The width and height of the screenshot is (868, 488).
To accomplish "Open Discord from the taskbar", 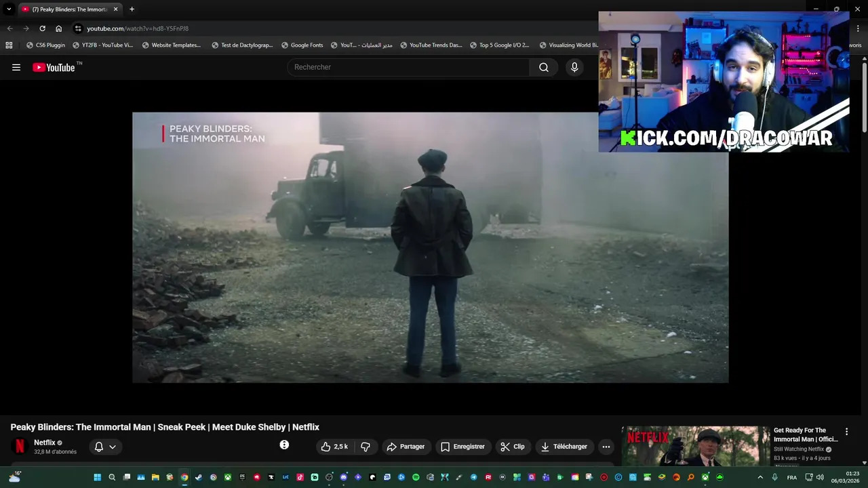I will (x=344, y=477).
